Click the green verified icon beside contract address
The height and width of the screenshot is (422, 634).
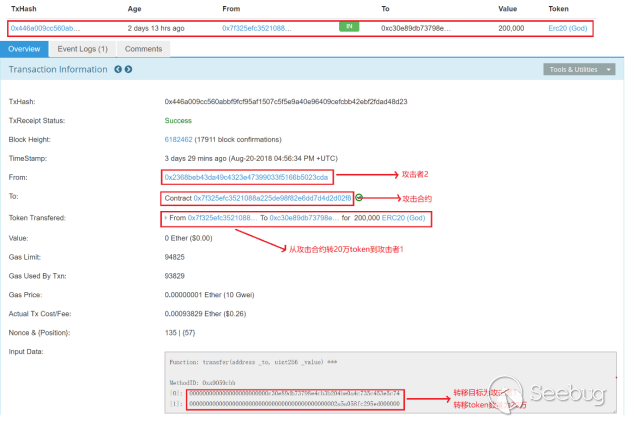click(359, 198)
